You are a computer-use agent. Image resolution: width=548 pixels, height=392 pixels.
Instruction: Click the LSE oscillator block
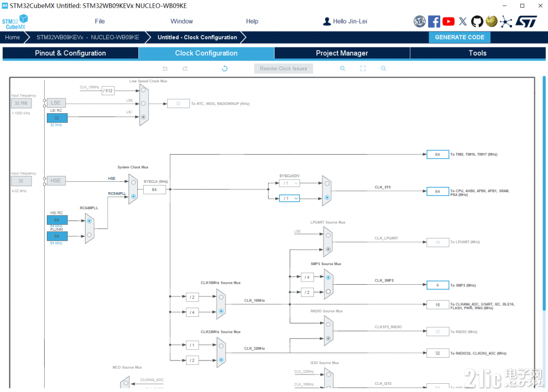(x=56, y=103)
